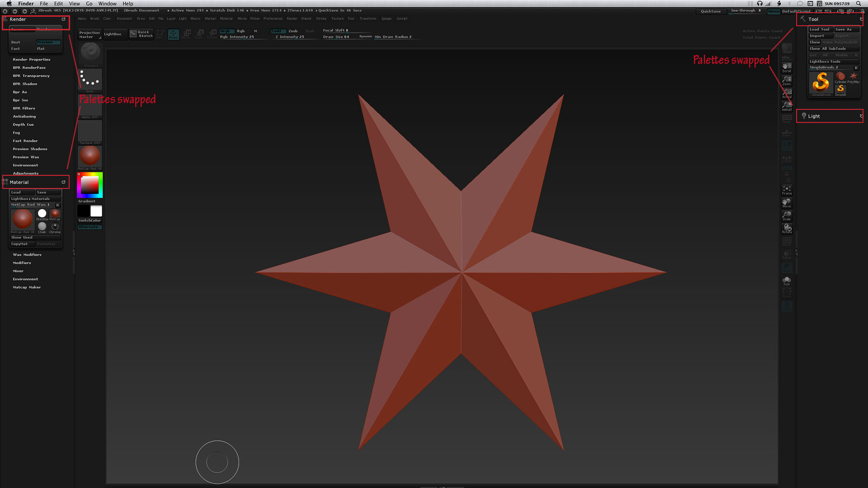Select the PolyMesh star tool thumbnail

point(853,77)
